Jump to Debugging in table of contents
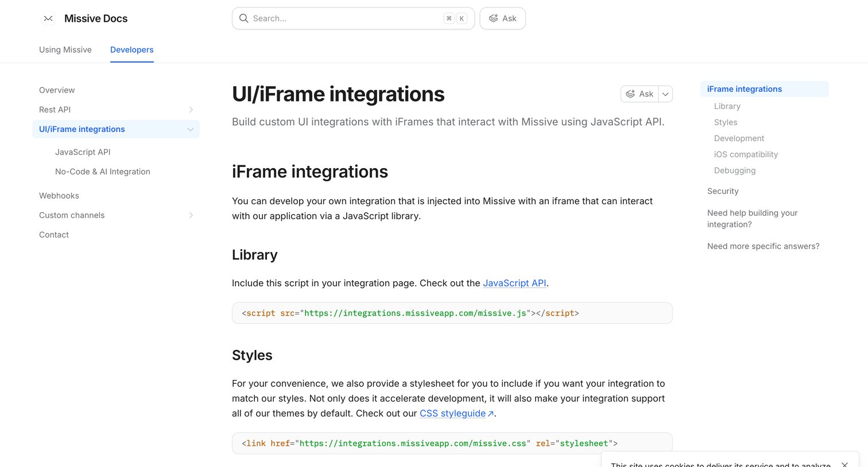This screenshot has height=467, width=868. [x=735, y=170]
